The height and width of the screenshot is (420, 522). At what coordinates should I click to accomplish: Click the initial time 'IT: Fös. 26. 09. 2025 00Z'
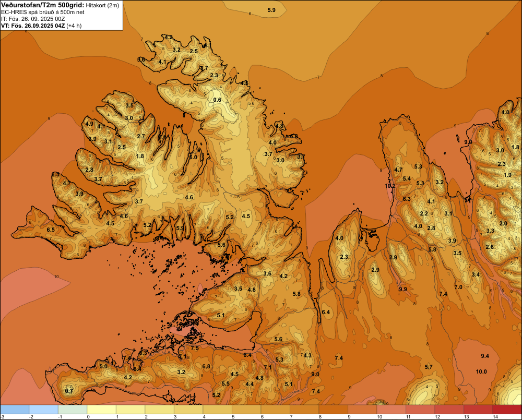[x=34, y=19]
